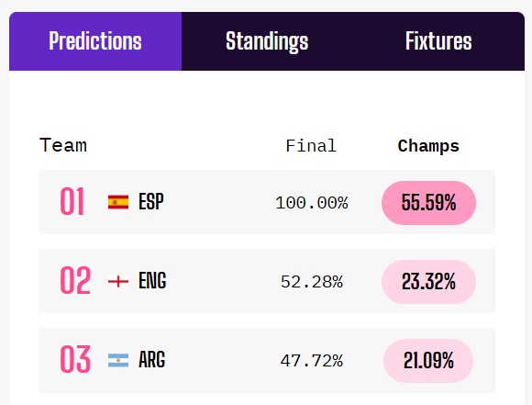Click the 55.59% champs badge
The height and width of the screenshot is (405, 532).
428,203
